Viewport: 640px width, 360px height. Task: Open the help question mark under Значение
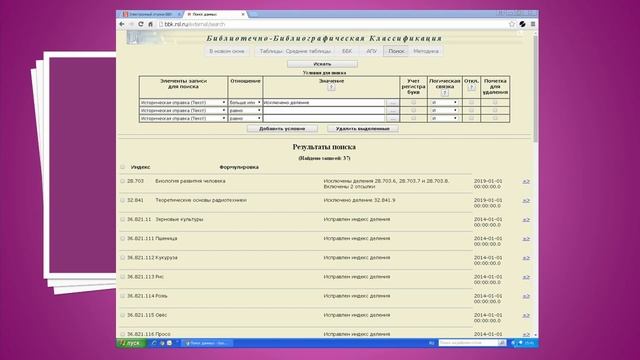[331, 87]
